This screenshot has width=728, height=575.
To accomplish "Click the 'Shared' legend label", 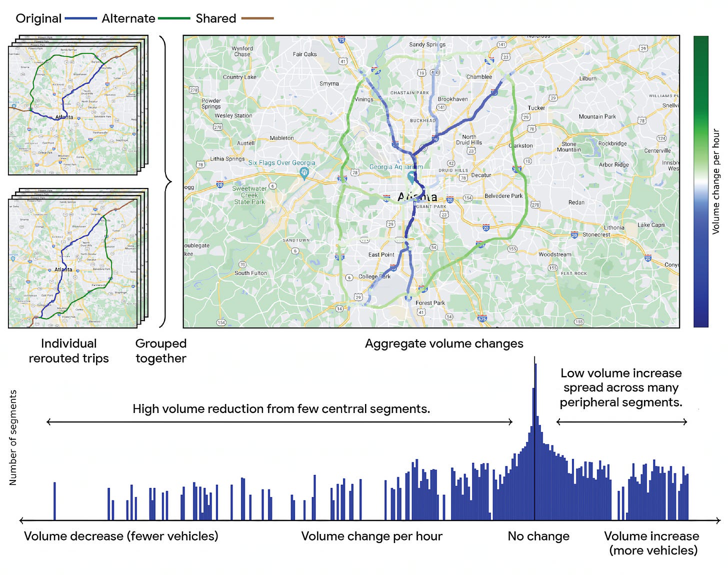I will (216, 18).
